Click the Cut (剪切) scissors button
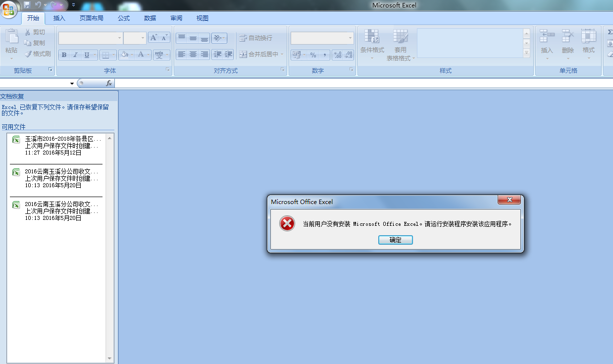This screenshot has width=613, height=364. point(34,32)
